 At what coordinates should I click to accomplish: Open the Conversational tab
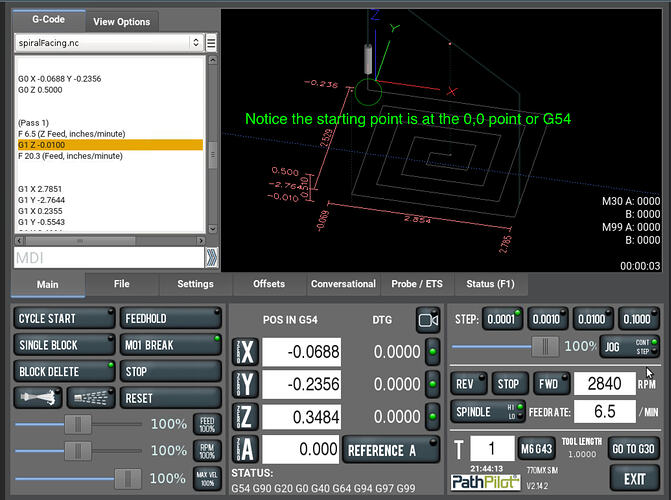[x=343, y=284]
